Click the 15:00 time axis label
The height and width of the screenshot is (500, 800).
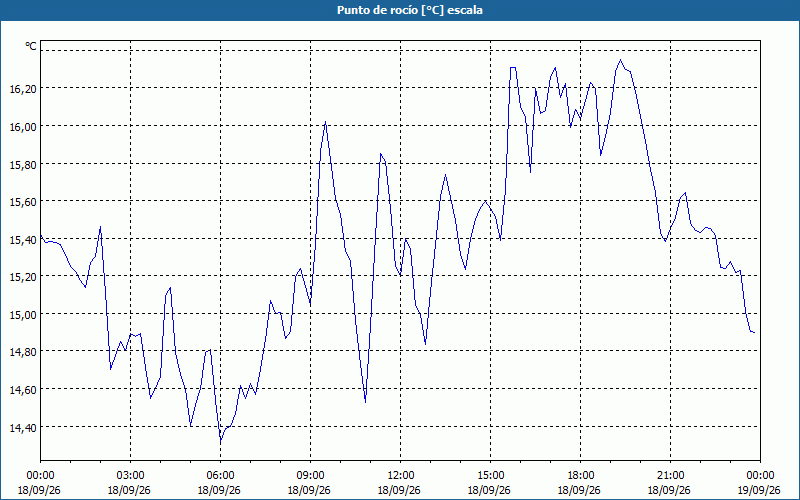[x=490, y=476]
